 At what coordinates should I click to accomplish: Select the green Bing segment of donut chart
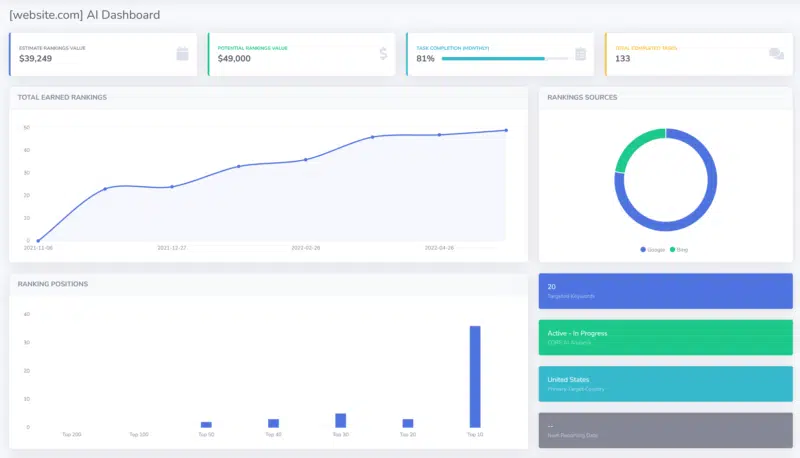click(x=635, y=144)
